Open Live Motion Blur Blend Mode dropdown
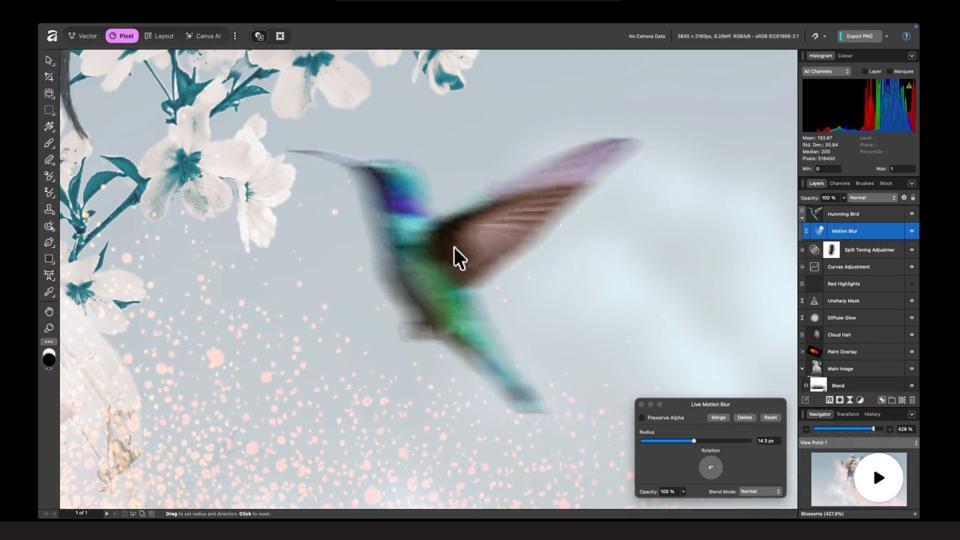 click(x=760, y=492)
